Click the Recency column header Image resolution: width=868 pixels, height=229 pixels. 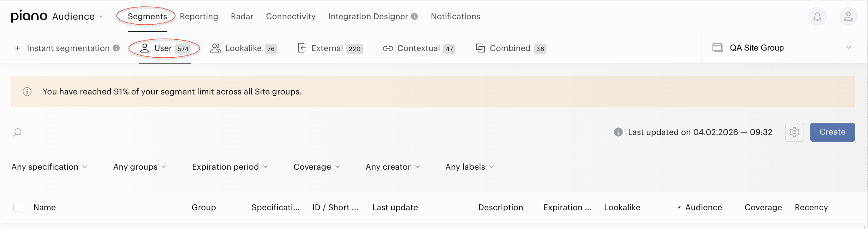click(811, 207)
